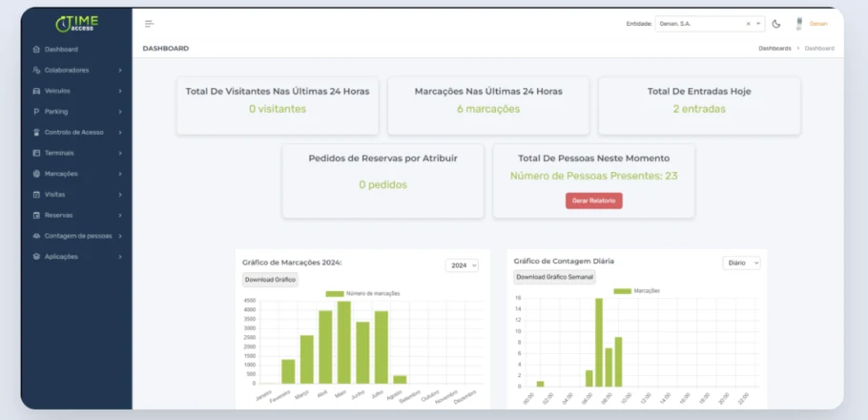
Task: Click the DASHBOARD page title
Action: coord(166,49)
